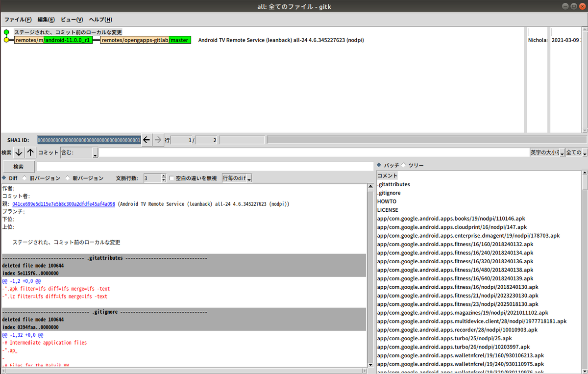Image resolution: width=588 pixels, height=374 pixels.
Task: Increase the 文脈行数 context lines value
Action: tap(164, 176)
